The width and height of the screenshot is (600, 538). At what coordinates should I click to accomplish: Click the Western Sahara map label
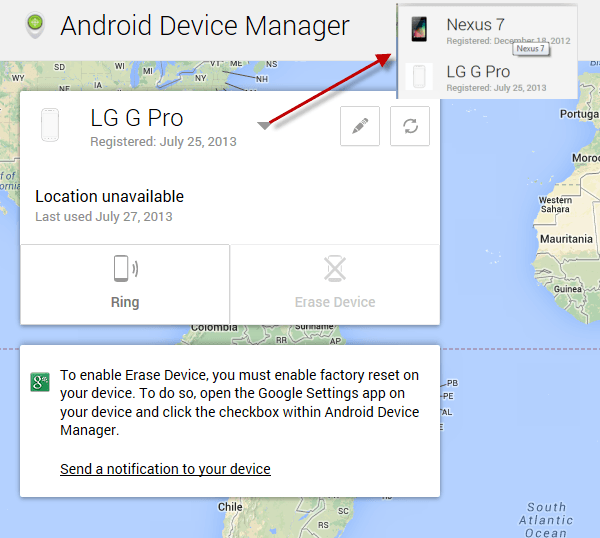(x=555, y=204)
